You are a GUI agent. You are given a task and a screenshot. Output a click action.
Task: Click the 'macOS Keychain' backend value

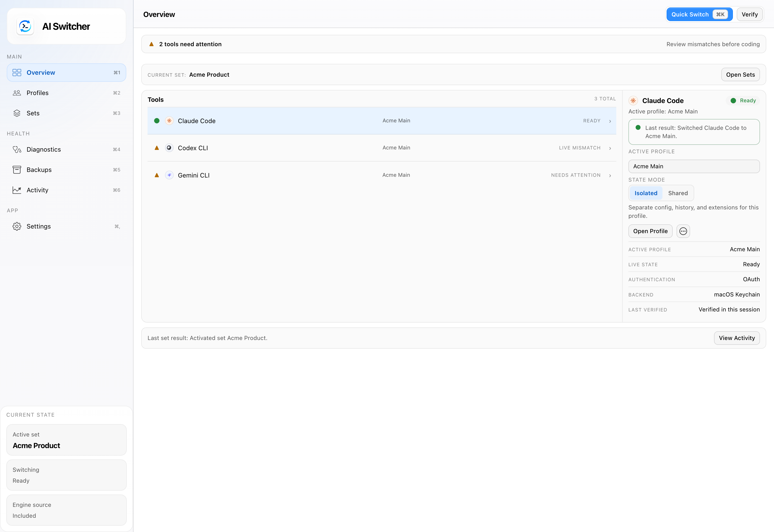[737, 295]
